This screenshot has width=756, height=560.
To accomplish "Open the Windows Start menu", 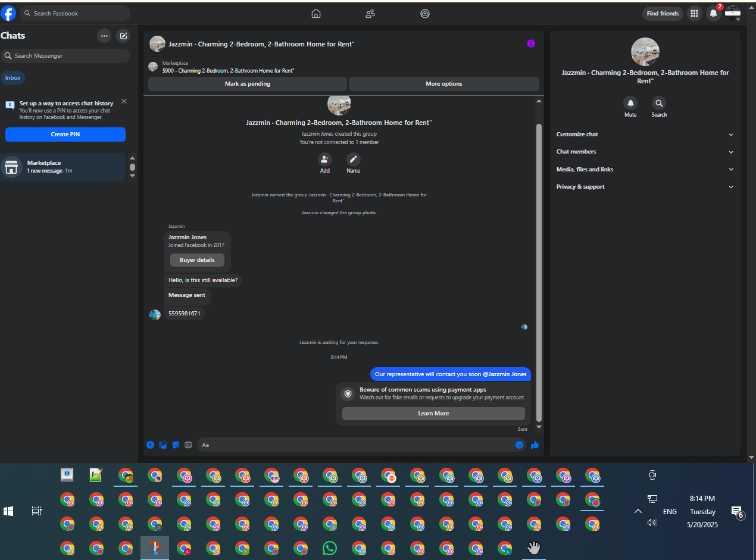I will [8, 511].
